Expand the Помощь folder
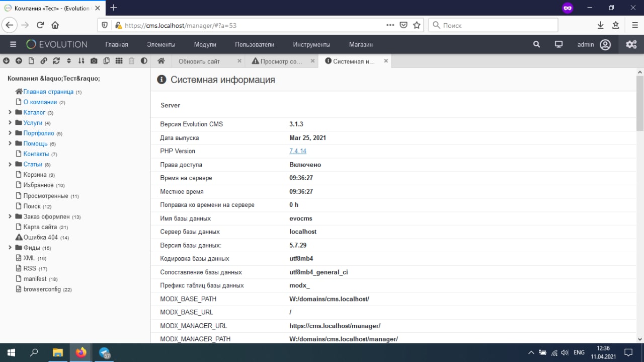 (x=10, y=143)
